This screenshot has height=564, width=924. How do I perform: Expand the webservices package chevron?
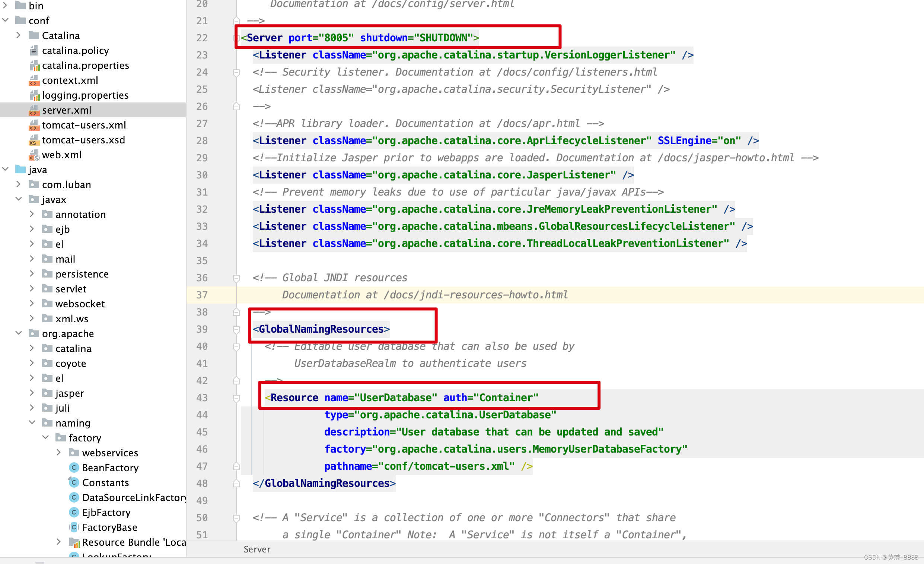click(59, 453)
